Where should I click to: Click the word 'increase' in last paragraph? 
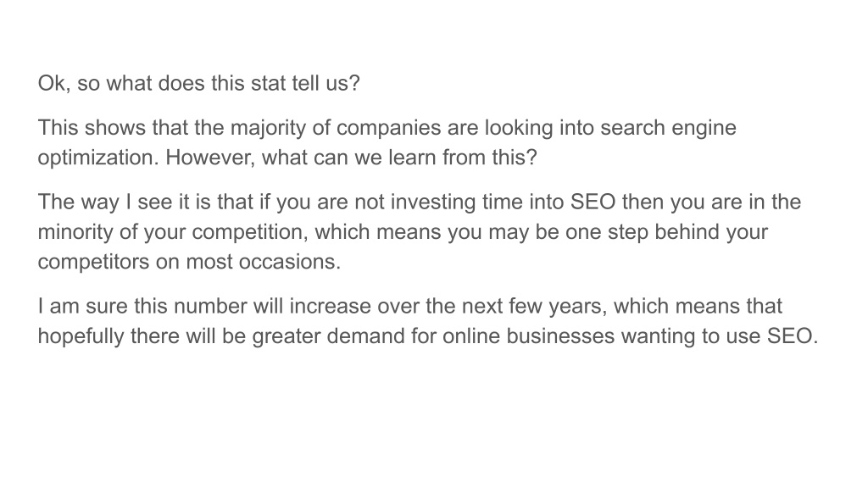coord(330,306)
